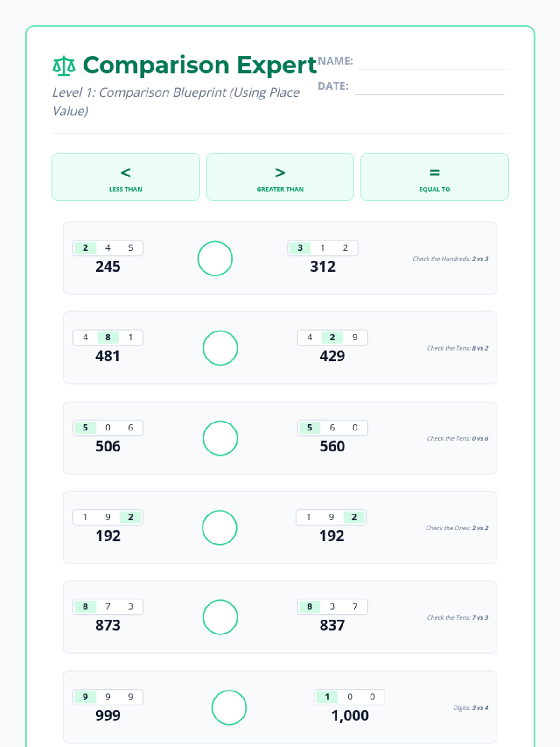Click the Date line field
The width and height of the screenshot is (560, 747).
[429, 88]
